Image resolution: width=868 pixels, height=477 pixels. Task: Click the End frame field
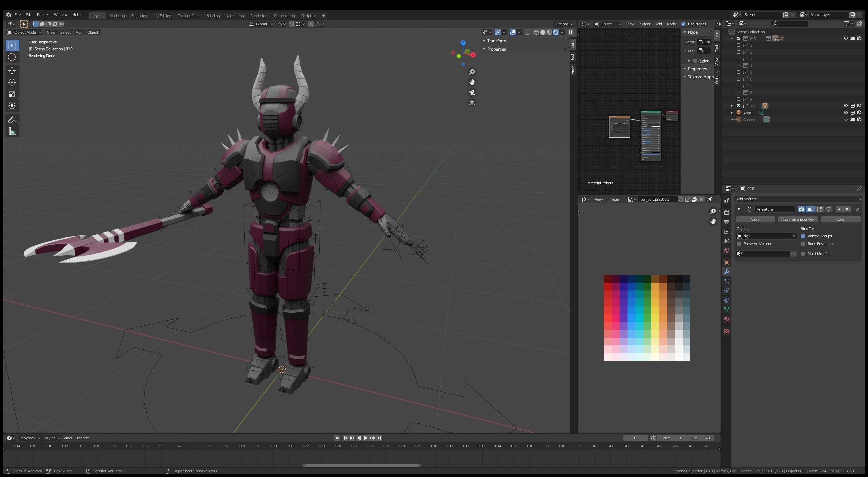(x=701, y=438)
